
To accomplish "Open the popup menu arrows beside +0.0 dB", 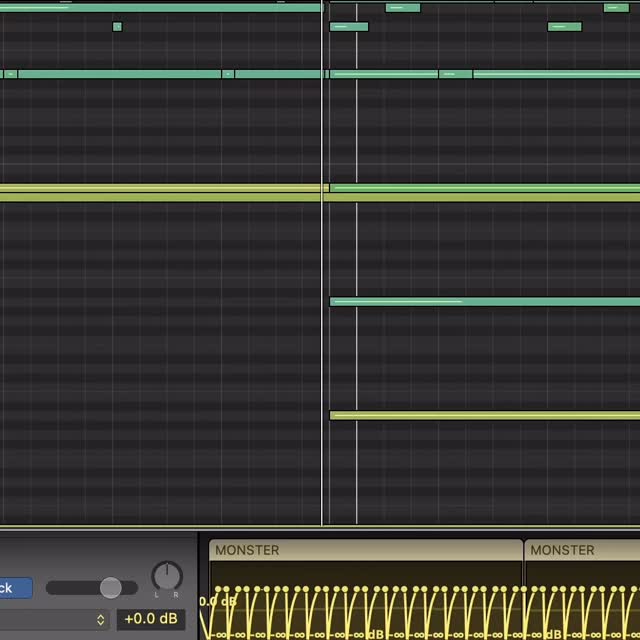I will click(x=101, y=620).
